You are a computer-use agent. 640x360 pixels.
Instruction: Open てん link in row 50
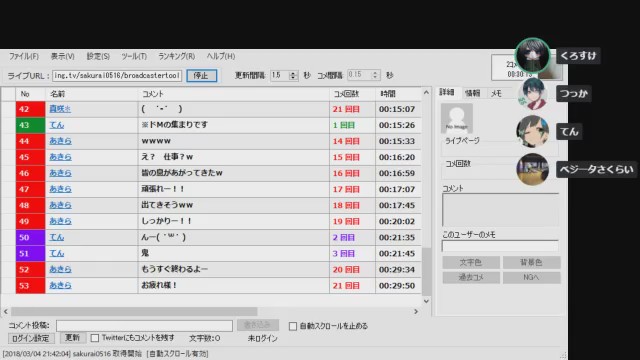[57, 237]
